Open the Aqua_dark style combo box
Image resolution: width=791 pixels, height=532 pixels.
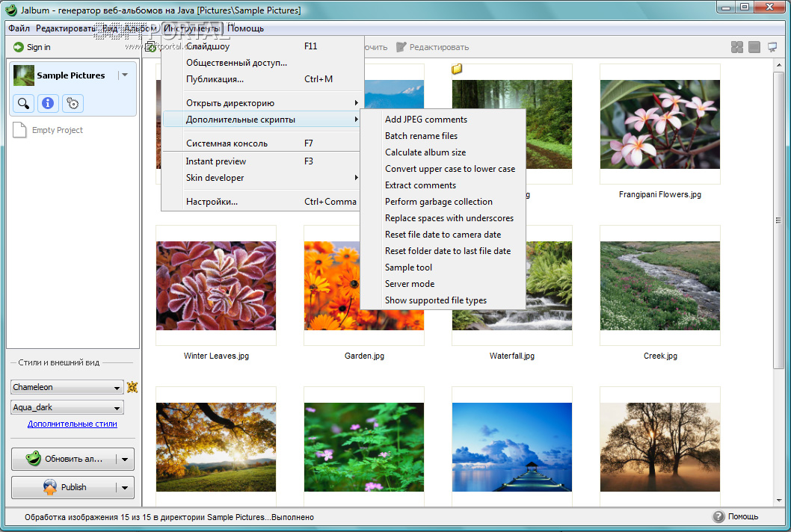(x=67, y=407)
